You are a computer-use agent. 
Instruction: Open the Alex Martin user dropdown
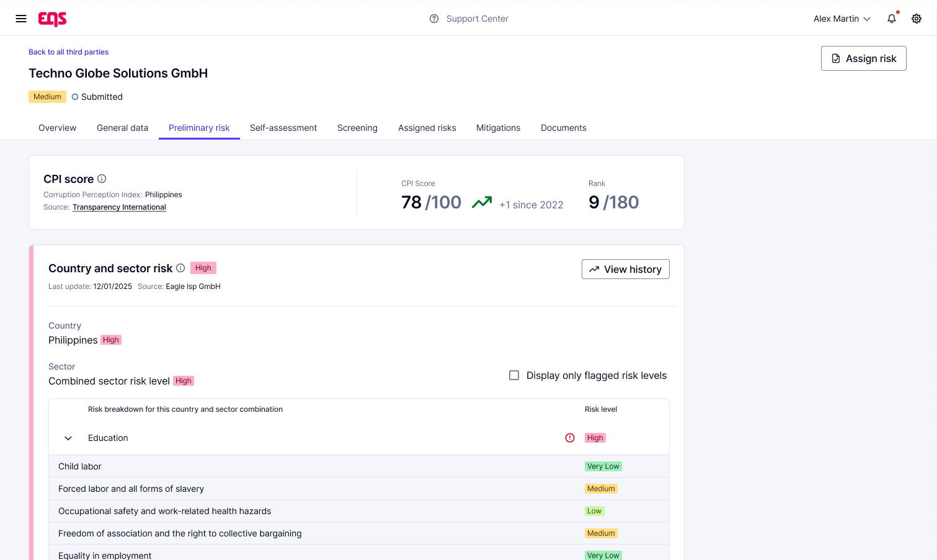842,19
